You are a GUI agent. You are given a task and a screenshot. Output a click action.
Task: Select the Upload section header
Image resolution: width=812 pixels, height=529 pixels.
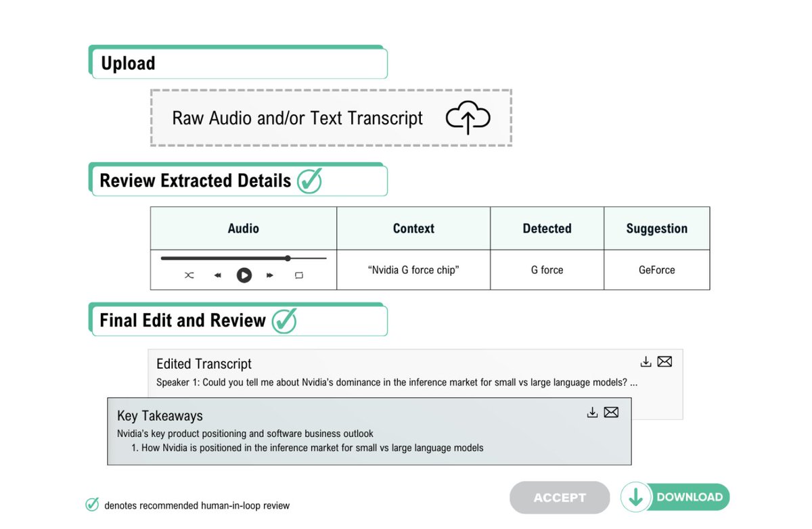point(238,62)
